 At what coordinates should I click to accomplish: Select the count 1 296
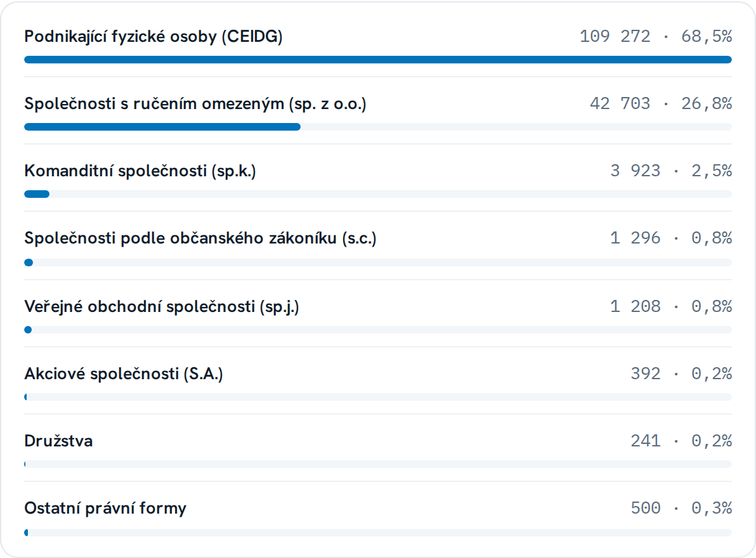pos(635,238)
